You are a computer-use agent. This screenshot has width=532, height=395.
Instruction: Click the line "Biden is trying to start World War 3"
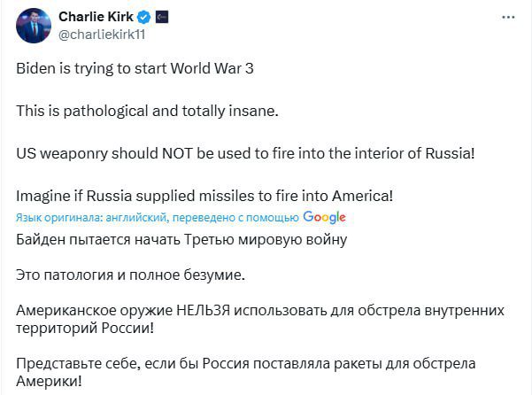[135, 69]
